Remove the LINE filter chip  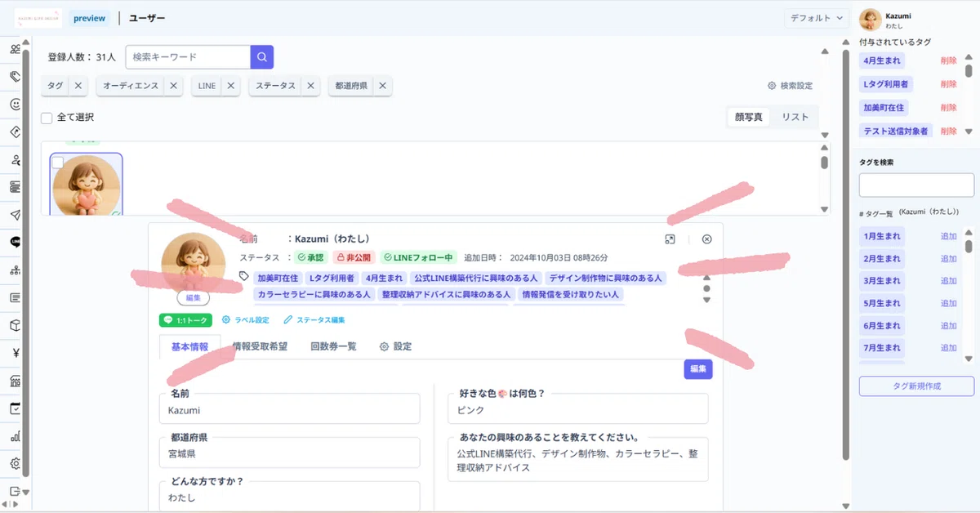[x=231, y=85]
